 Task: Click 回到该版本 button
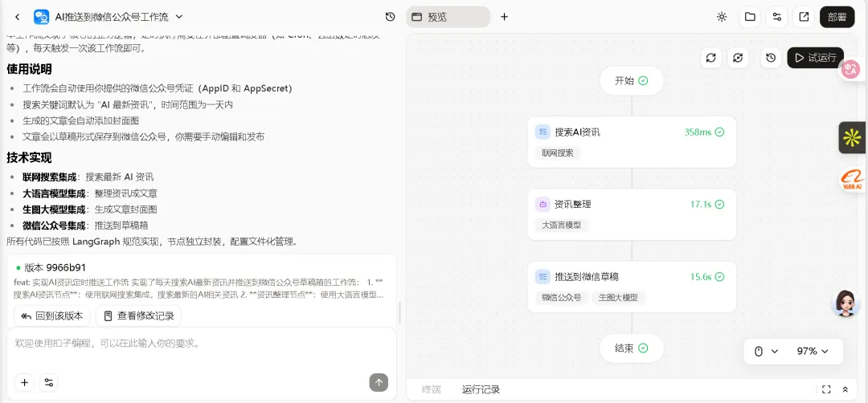pos(52,316)
